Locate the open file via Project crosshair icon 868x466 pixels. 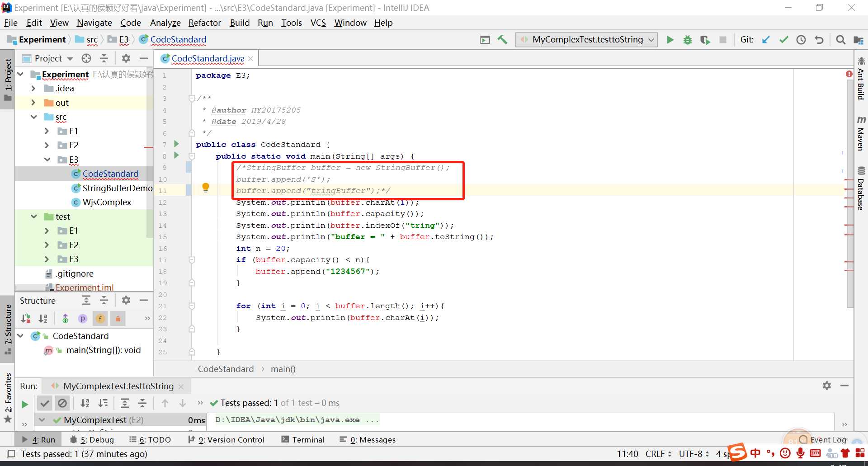click(86, 58)
